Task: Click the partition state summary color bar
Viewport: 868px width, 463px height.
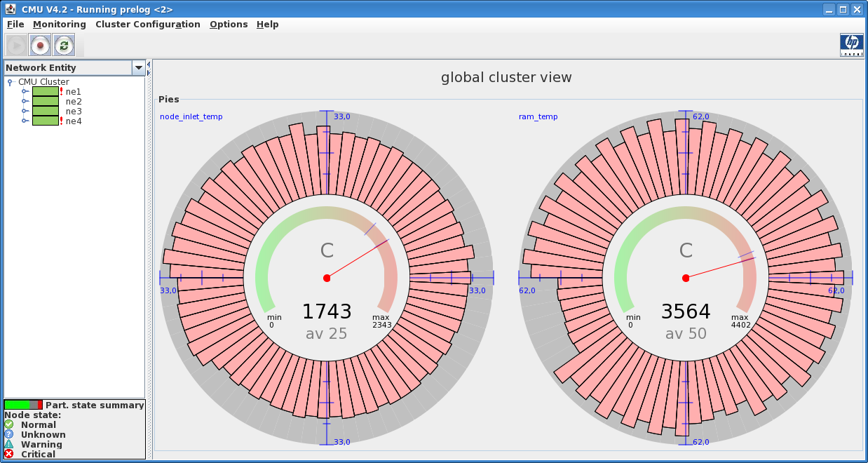Action: point(23,405)
